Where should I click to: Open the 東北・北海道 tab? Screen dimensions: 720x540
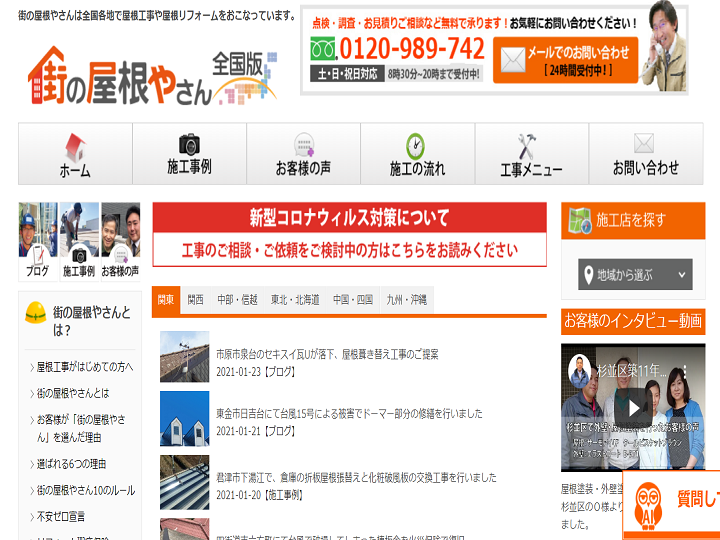[295, 299]
